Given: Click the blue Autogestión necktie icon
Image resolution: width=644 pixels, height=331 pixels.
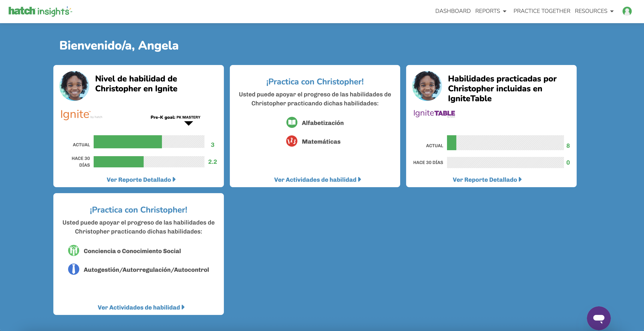Looking at the screenshot, I should (x=74, y=269).
